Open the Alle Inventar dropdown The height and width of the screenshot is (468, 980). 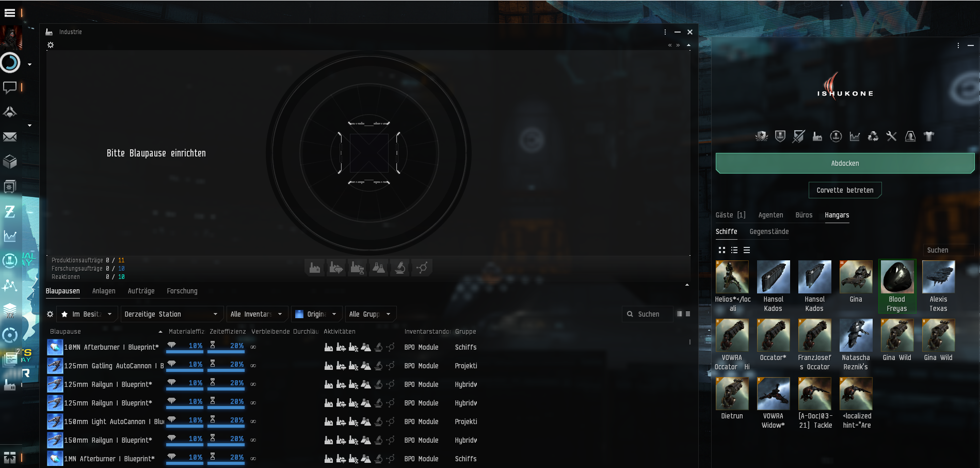(x=257, y=314)
